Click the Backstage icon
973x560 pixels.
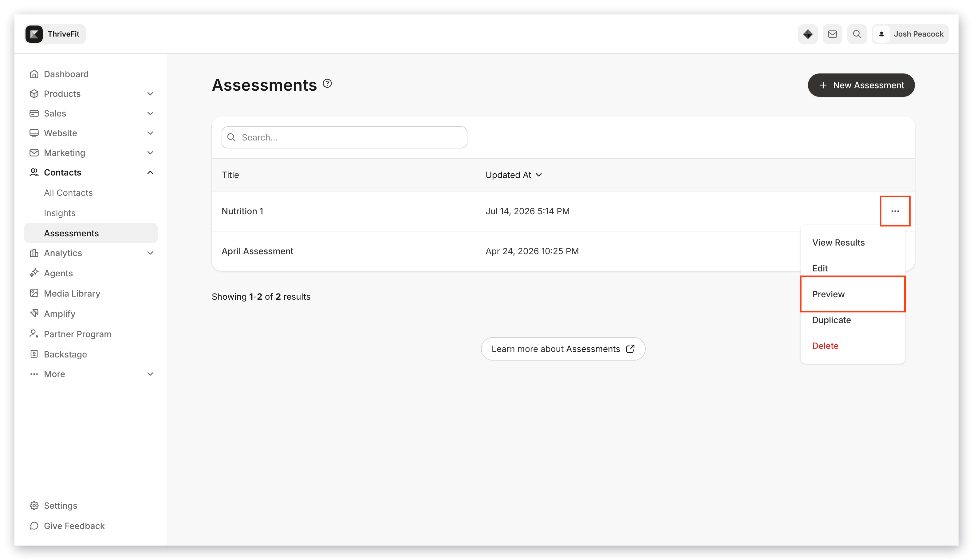pos(34,354)
